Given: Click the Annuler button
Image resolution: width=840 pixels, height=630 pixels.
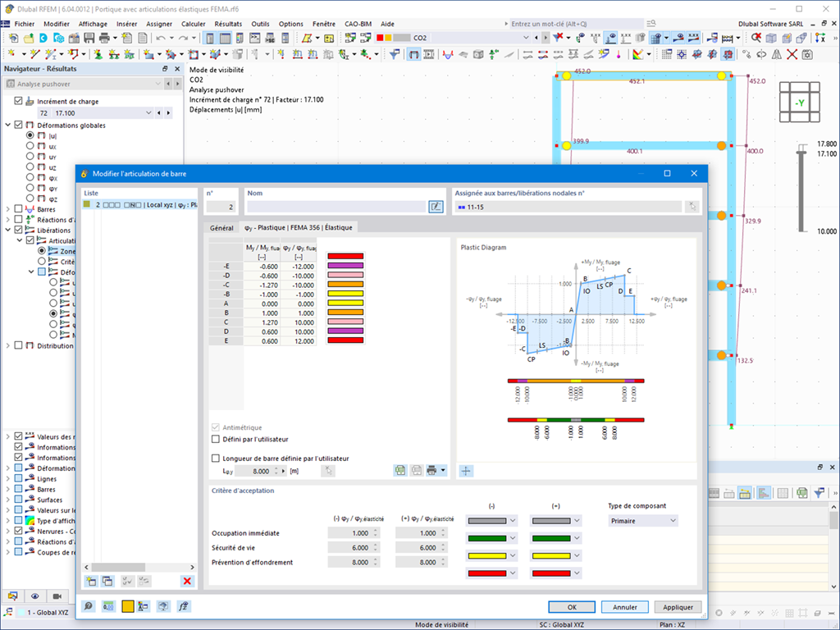Looking at the screenshot, I should click(624, 607).
